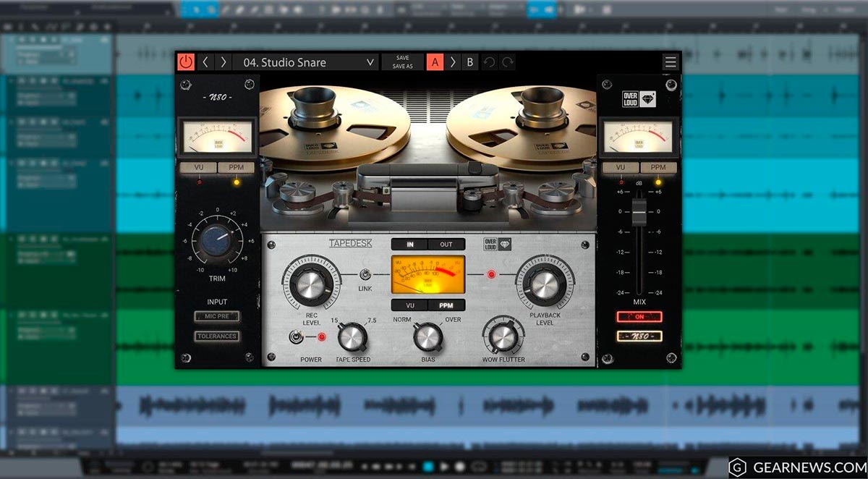Set the right output meter to VU

(x=621, y=168)
